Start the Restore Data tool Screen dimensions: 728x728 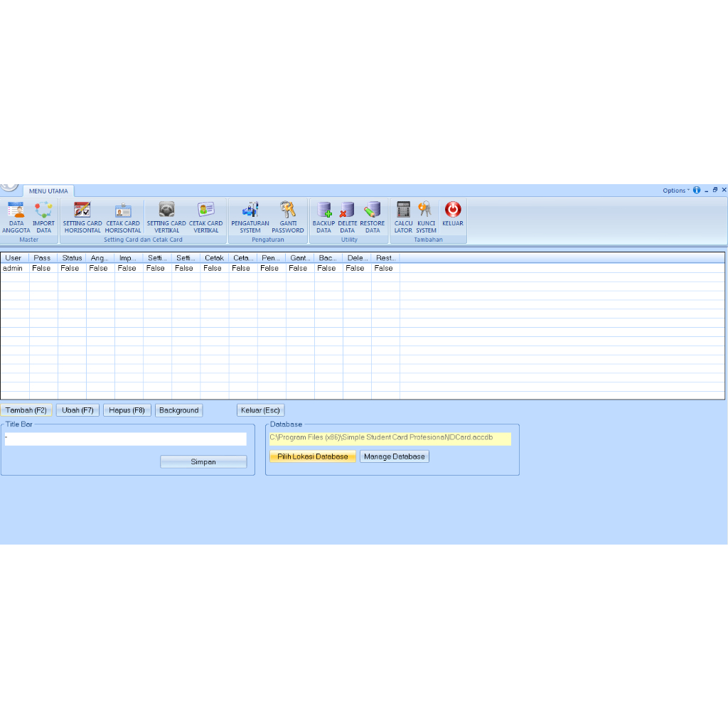[x=373, y=217]
